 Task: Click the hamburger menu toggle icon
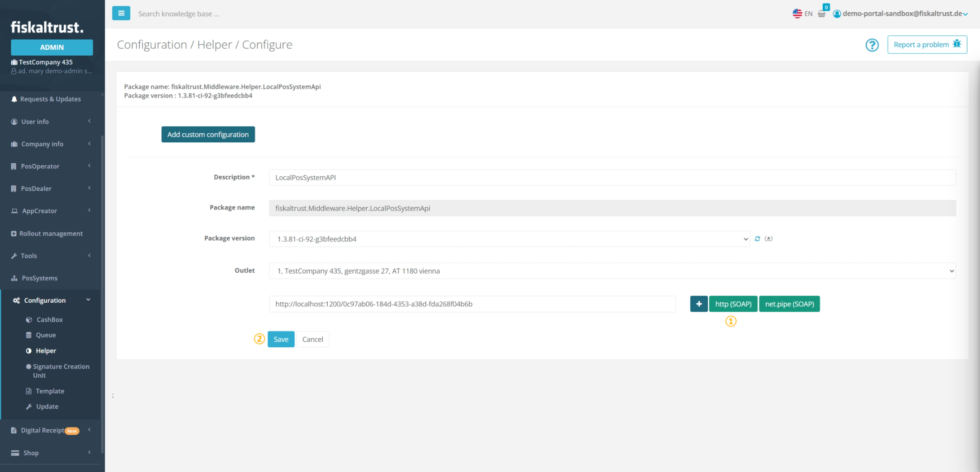pos(121,14)
